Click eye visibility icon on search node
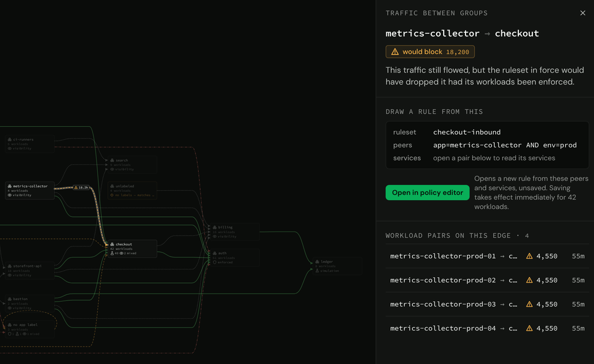Screen dimensions: 594x364 point(112,169)
